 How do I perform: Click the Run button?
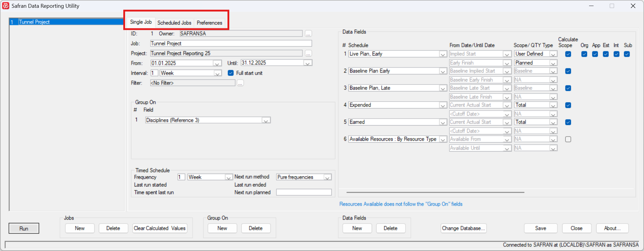coord(24,228)
